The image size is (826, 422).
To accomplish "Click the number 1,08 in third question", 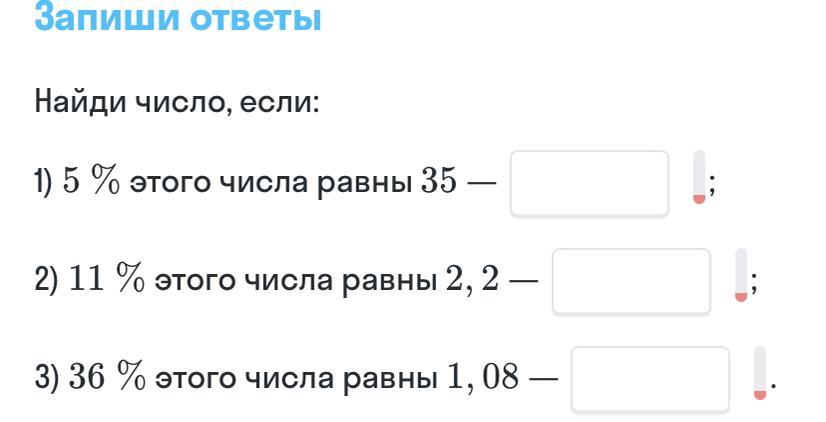I will coord(483,379).
